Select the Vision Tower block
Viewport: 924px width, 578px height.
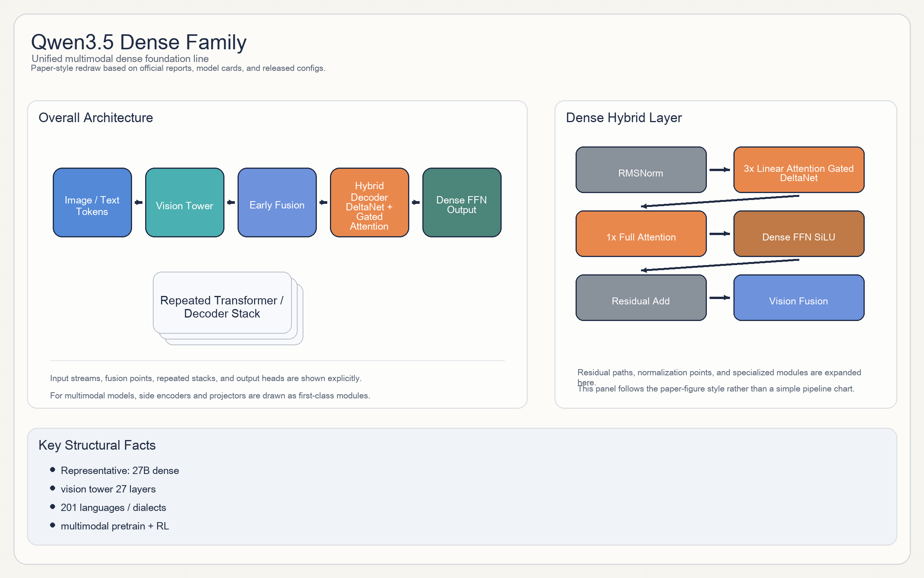click(x=184, y=202)
